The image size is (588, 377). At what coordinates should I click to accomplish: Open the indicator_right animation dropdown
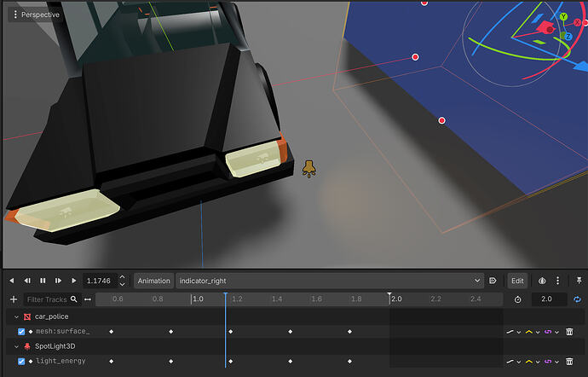pos(330,281)
